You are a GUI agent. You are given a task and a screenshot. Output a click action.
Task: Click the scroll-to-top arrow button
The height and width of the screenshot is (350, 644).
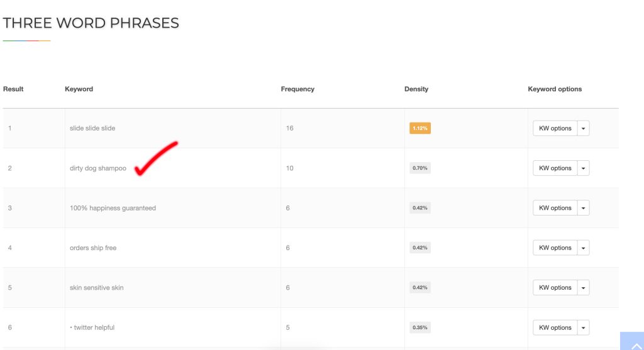pyautogui.click(x=632, y=341)
